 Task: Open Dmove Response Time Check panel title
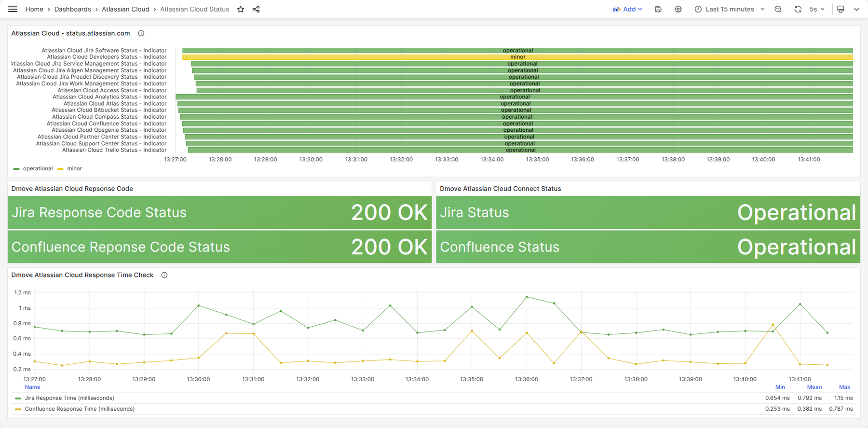pyautogui.click(x=82, y=275)
